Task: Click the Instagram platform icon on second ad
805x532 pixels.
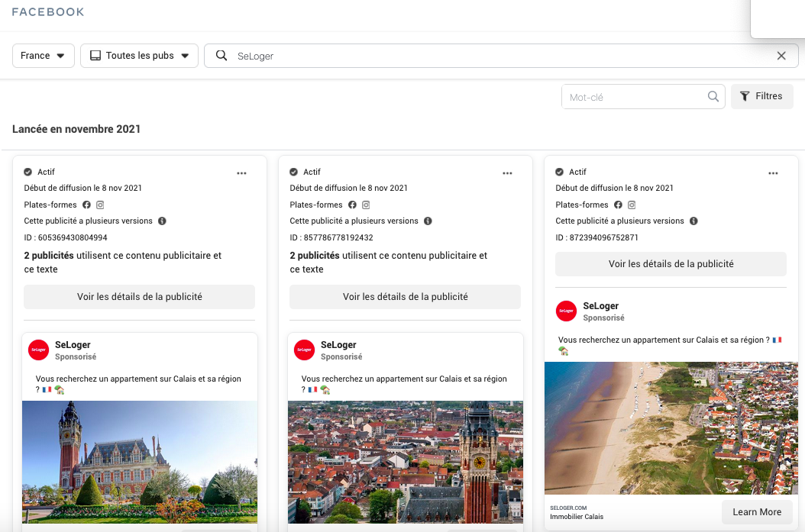Action: (366, 205)
